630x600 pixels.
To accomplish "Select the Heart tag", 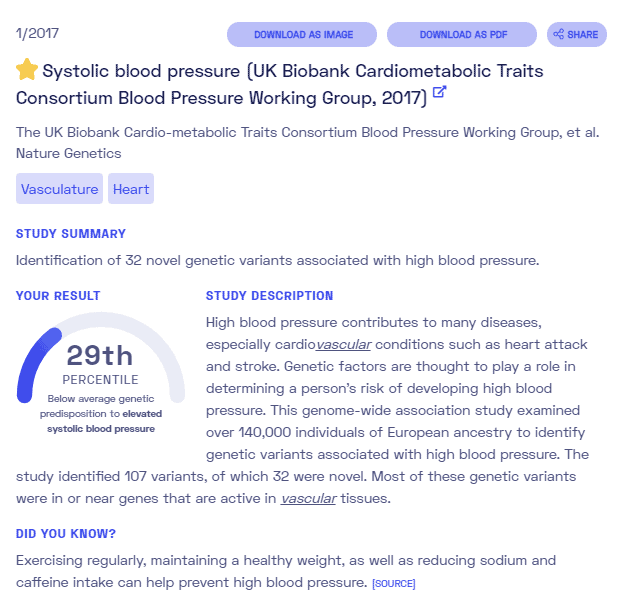I will (x=131, y=188).
